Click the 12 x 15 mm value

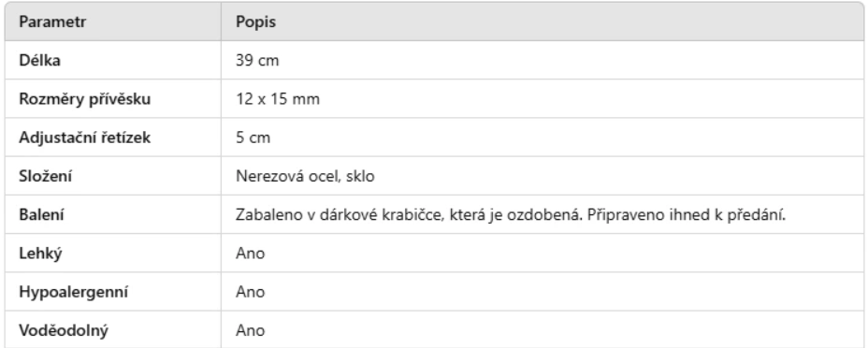(x=278, y=99)
